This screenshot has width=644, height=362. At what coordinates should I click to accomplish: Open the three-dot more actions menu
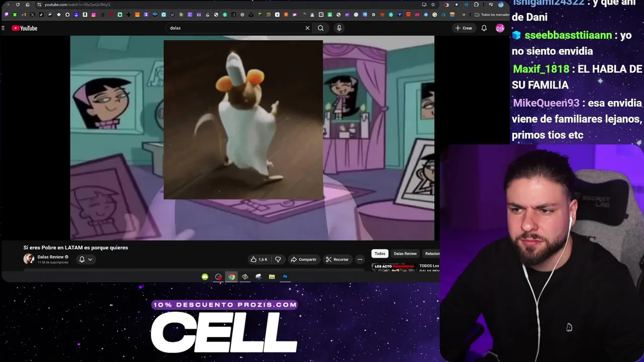click(360, 259)
